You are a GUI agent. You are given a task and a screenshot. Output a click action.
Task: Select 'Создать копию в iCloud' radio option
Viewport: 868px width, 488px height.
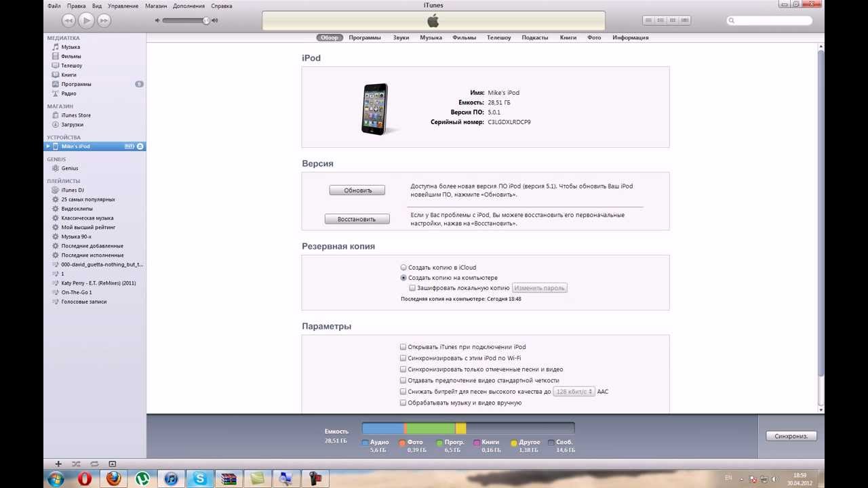click(404, 268)
